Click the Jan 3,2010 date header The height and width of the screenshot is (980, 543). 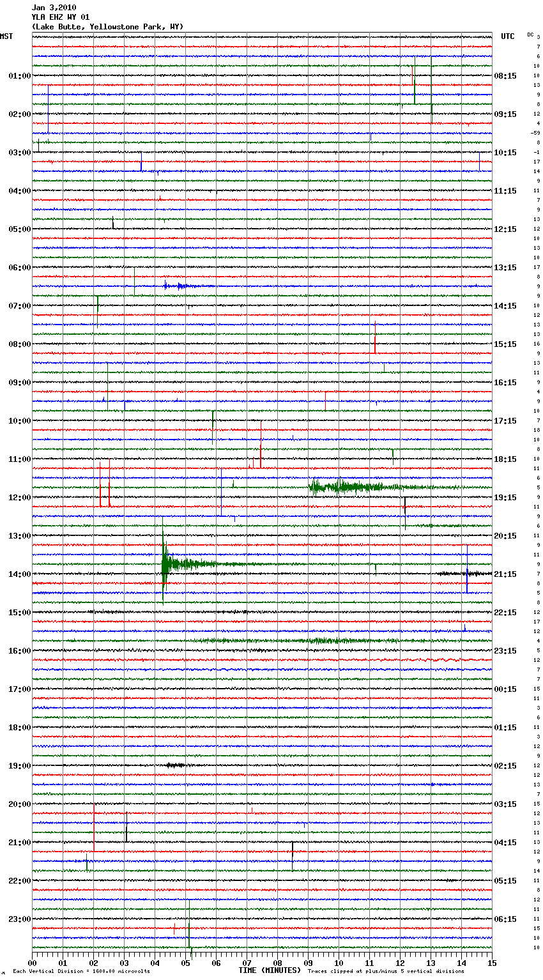click(x=54, y=8)
